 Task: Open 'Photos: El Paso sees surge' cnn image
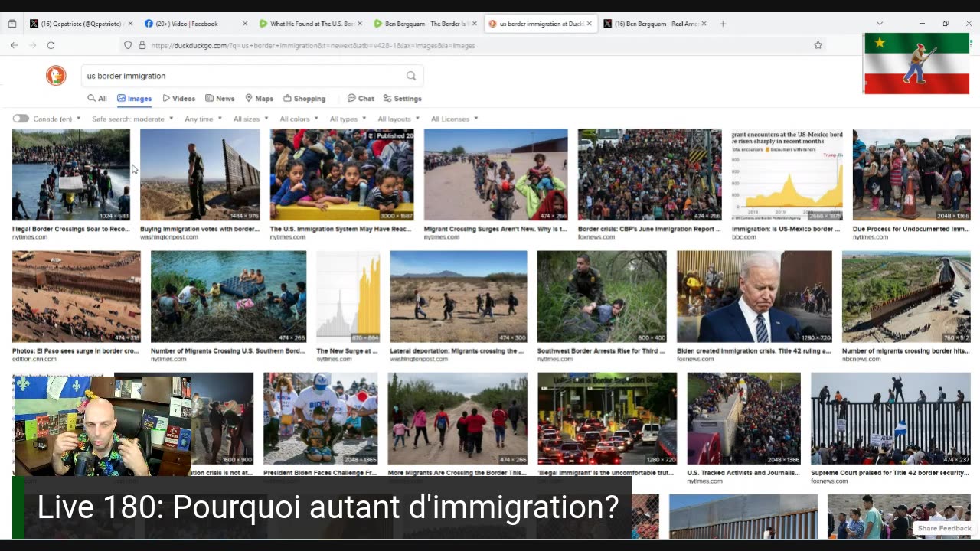tap(77, 296)
